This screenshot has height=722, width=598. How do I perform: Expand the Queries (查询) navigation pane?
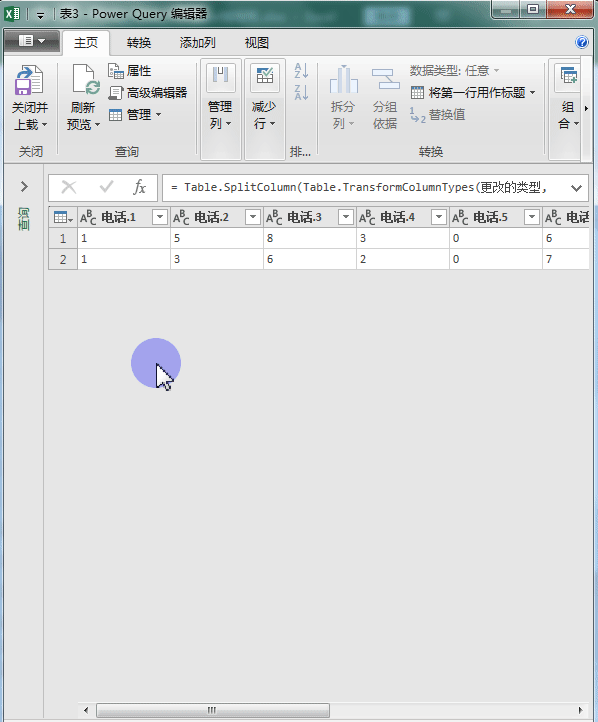click(24, 186)
